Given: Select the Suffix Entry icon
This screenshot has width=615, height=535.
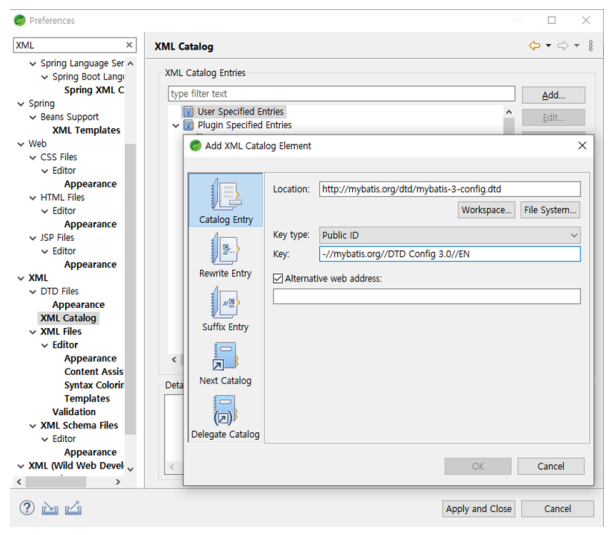Looking at the screenshot, I should (225, 302).
